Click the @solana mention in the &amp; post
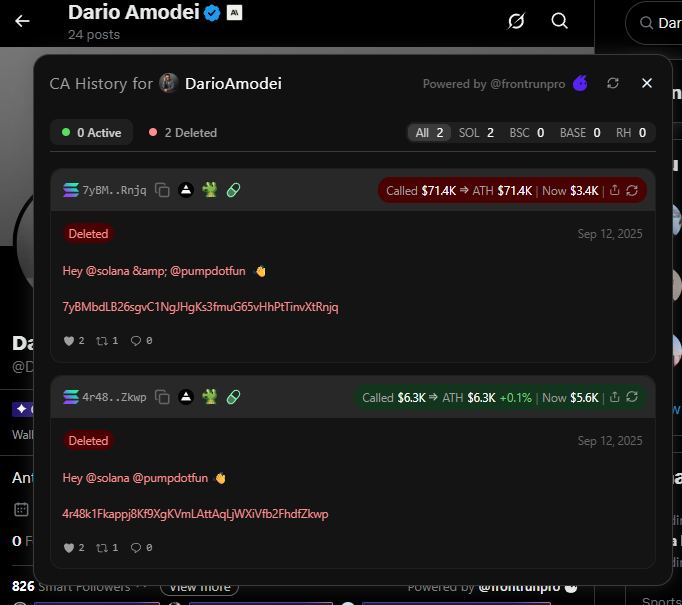 coord(107,271)
